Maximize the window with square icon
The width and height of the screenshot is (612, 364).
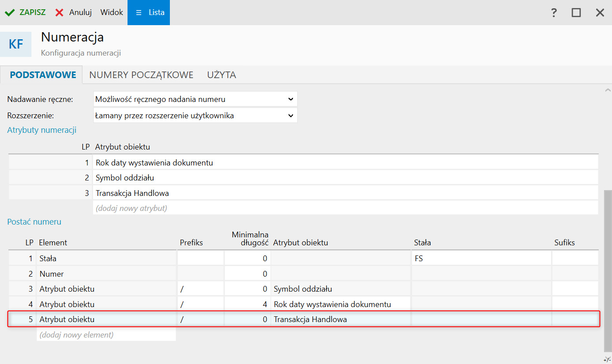pyautogui.click(x=576, y=13)
